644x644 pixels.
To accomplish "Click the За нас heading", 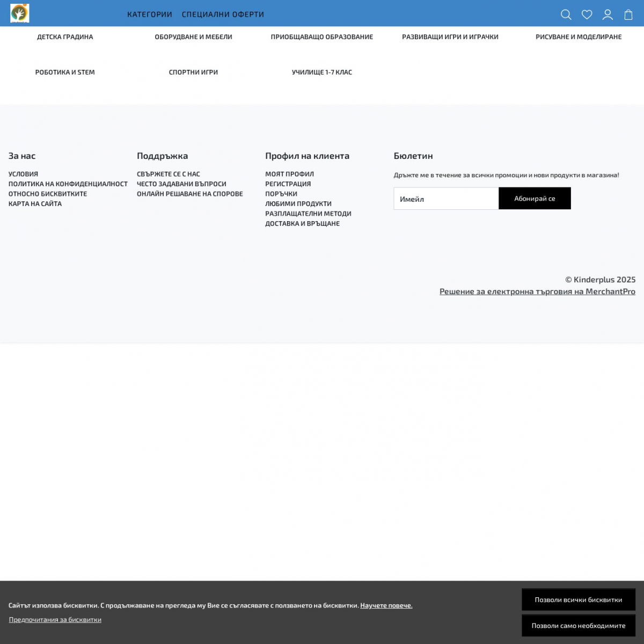I will pyautogui.click(x=22, y=156).
